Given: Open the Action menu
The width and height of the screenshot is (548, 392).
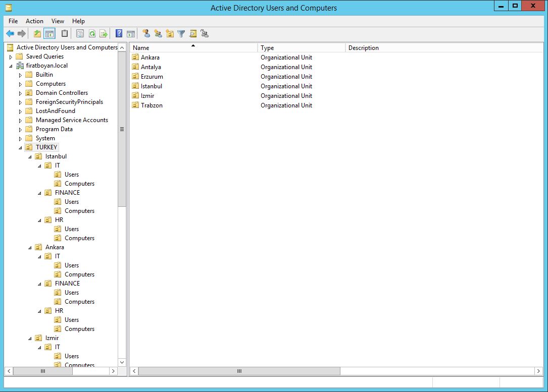Looking at the screenshot, I should pos(34,21).
